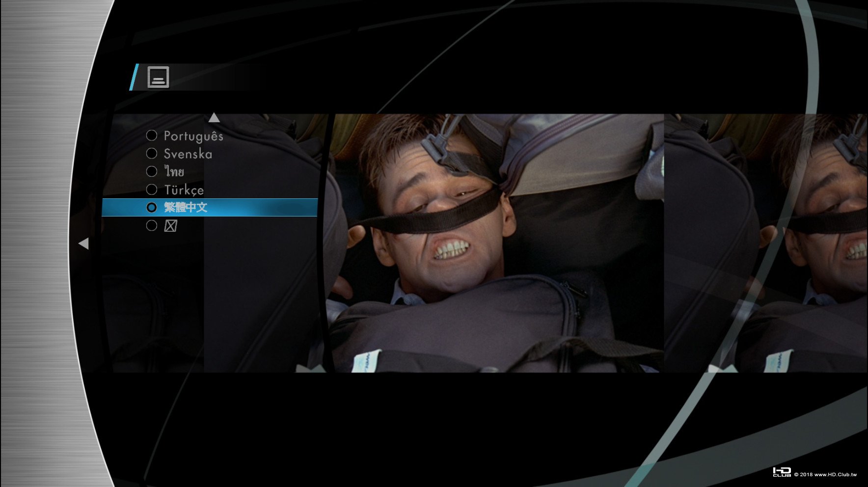Click the "Türkçe" label text
This screenshot has height=487, width=868.
[184, 190]
